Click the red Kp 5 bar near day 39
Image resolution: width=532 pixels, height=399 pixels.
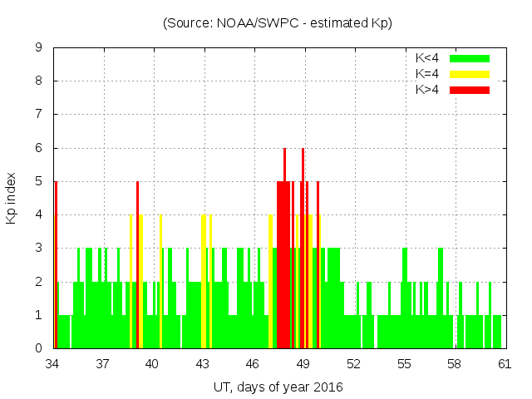click(137, 266)
